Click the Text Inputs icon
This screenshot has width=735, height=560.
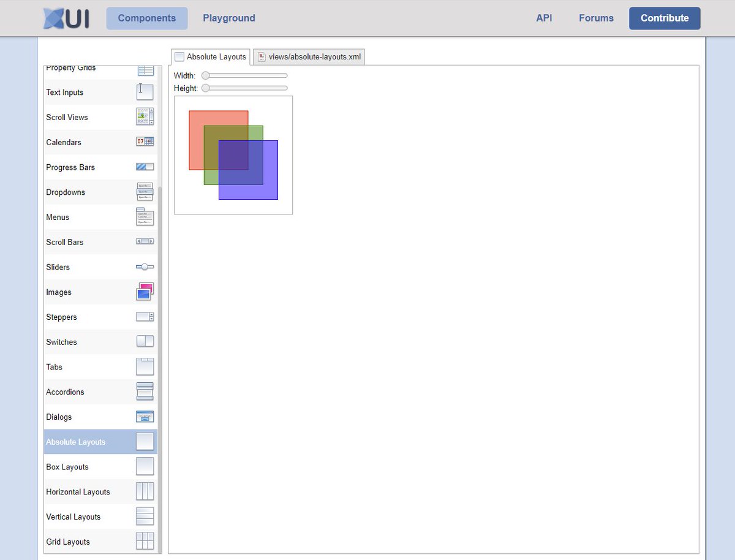(145, 91)
